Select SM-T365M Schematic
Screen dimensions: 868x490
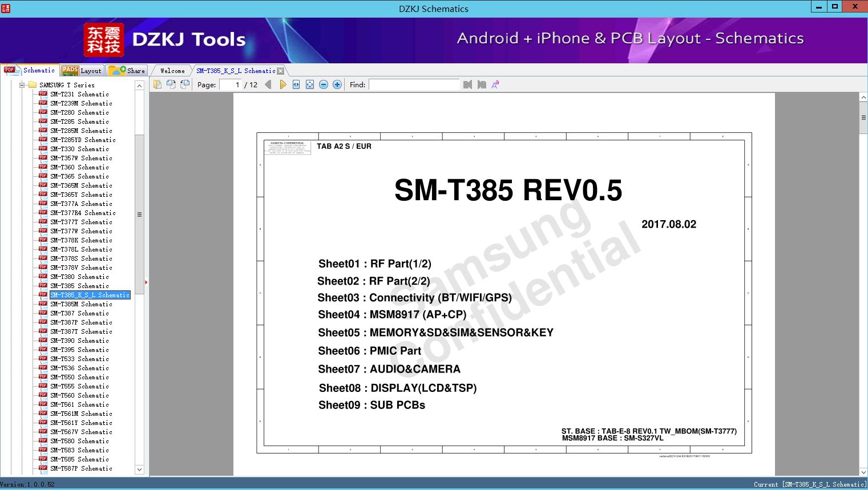pyautogui.click(x=81, y=185)
